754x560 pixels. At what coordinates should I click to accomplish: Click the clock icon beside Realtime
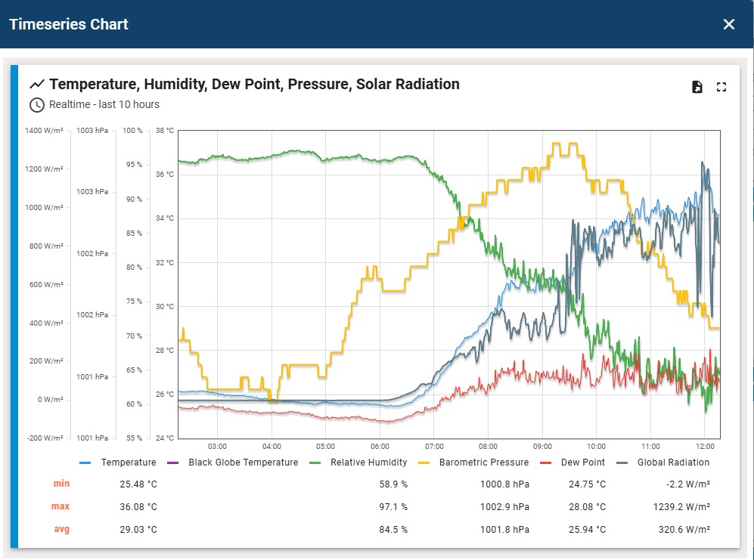pos(37,104)
